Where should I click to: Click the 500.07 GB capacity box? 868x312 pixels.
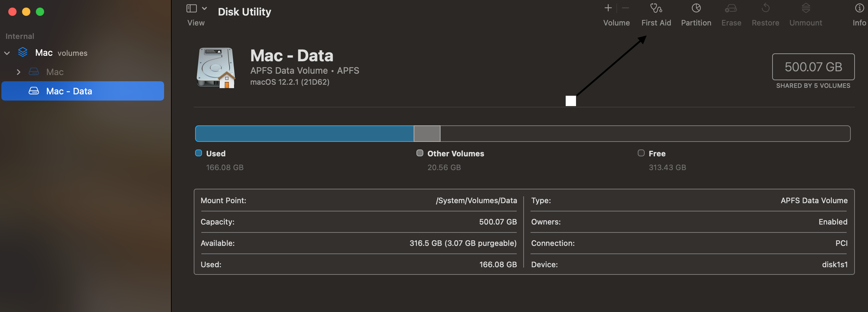[813, 67]
